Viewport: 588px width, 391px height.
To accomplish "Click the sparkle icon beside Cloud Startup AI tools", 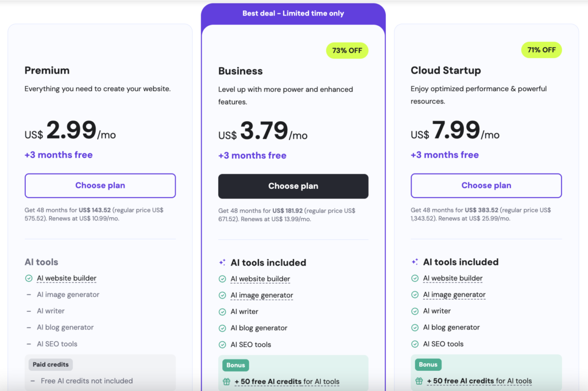I will pyautogui.click(x=415, y=262).
